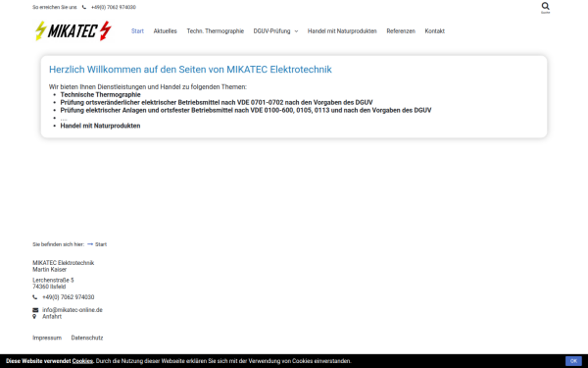Open the search magnifier icon
The image size is (588, 368).
coord(545,6)
